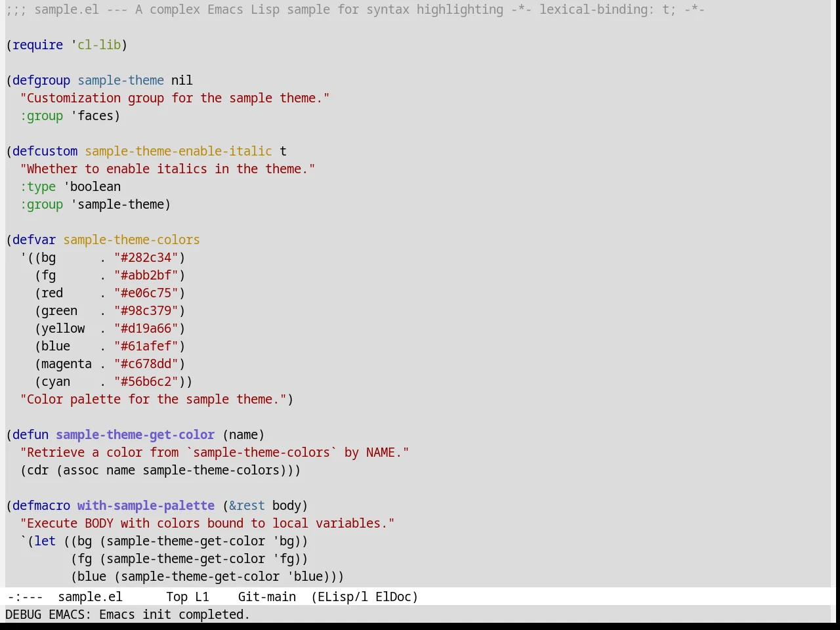The height and width of the screenshot is (630, 840).
Task: Click the 'sample-theme' group name after defgroup
Action: [121, 80]
